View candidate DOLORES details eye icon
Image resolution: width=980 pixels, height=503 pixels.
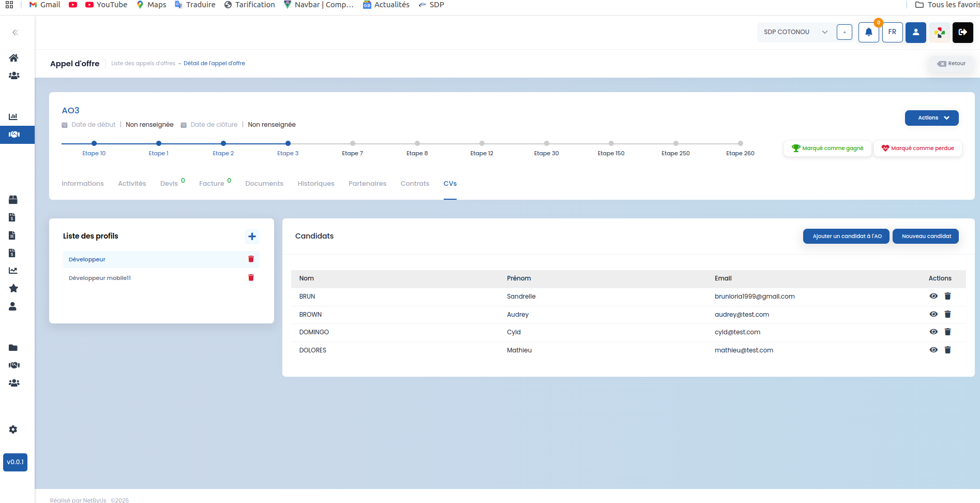[x=933, y=350]
